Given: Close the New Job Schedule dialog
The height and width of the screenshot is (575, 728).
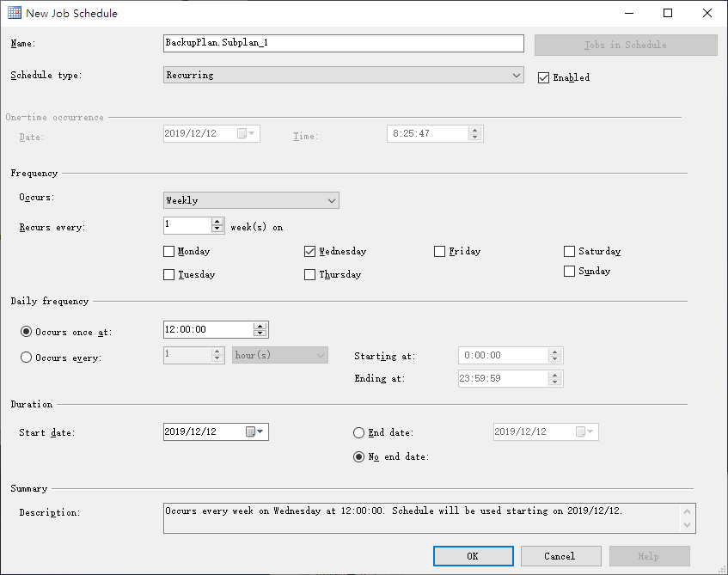Looking at the screenshot, I should coord(707,13).
